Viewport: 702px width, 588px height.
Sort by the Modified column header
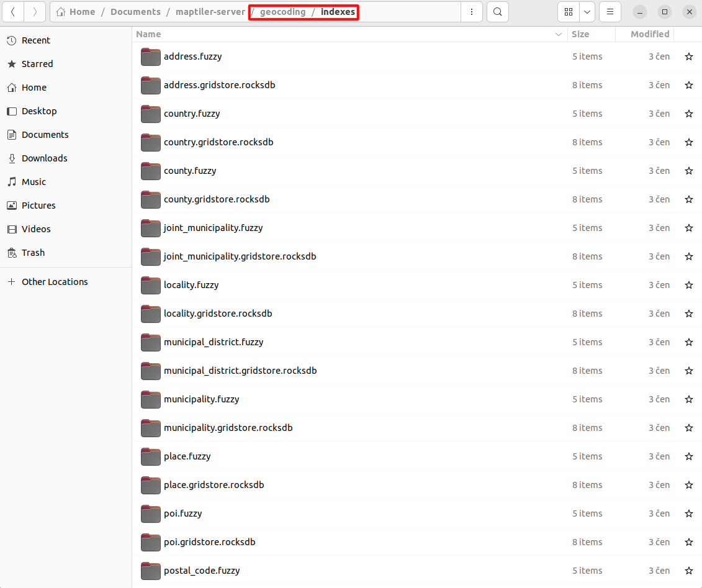pos(650,35)
